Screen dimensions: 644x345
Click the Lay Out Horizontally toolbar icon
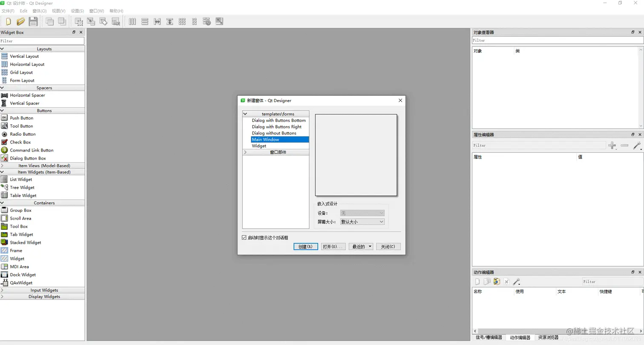[132, 21]
